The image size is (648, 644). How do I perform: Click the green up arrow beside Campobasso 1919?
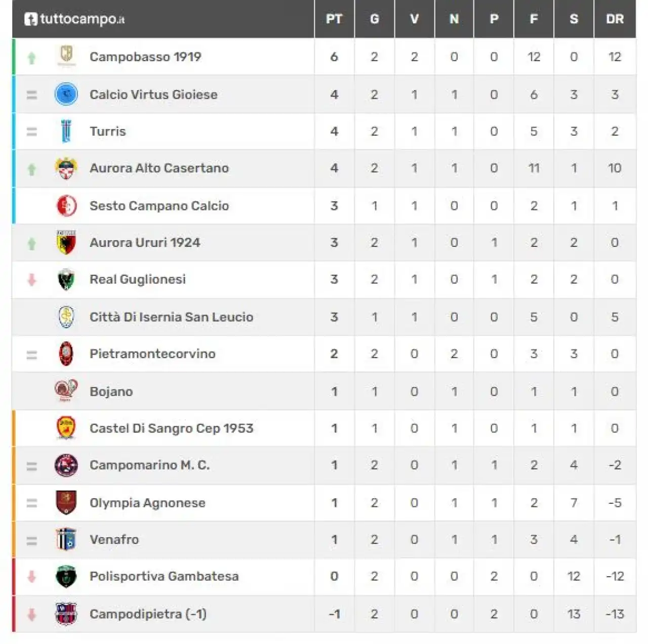pyautogui.click(x=32, y=58)
